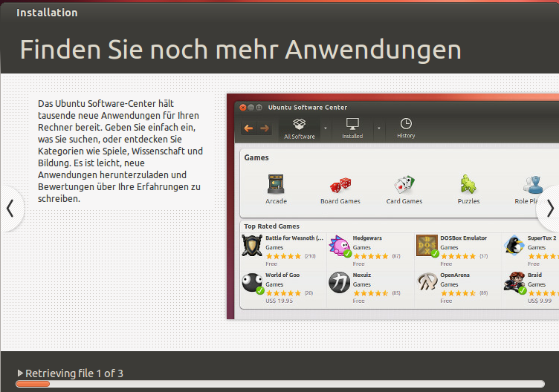The height and width of the screenshot is (392, 559).
Task: Click the Software Center maximize button
Action: (259, 108)
